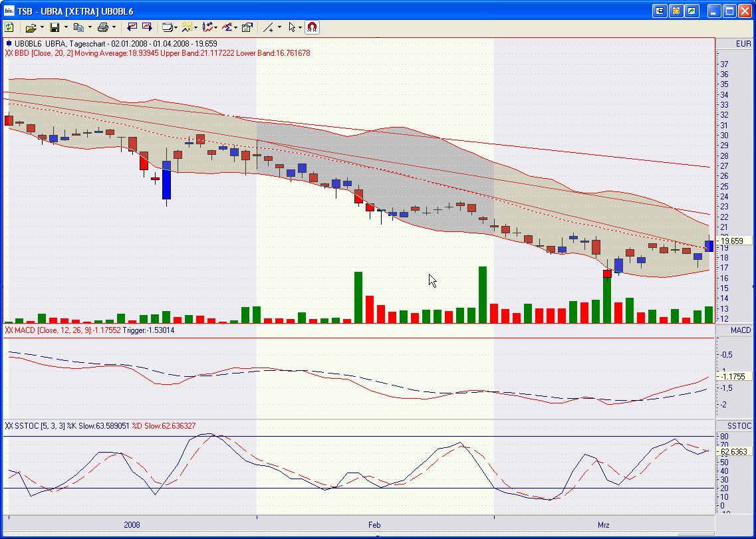Click the favorites star in the title bar
Viewport: 756px width, 539px height.
pos(676,10)
